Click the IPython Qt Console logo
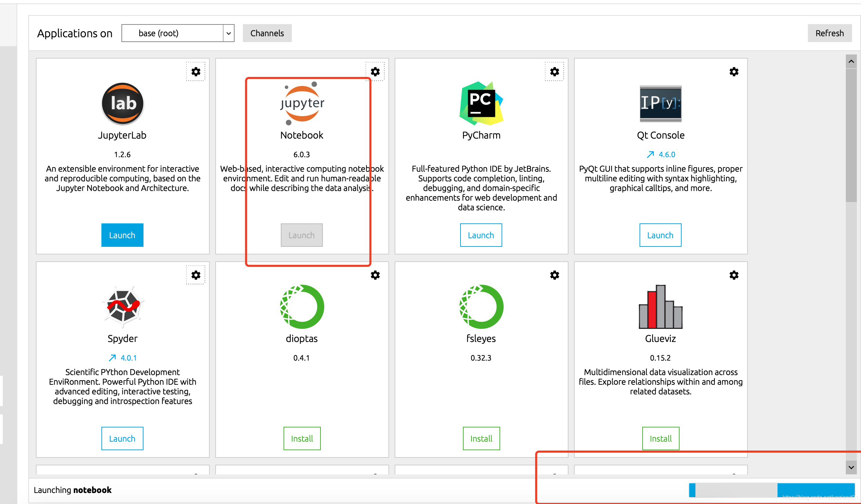The width and height of the screenshot is (861, 504). tap(661, 103)
